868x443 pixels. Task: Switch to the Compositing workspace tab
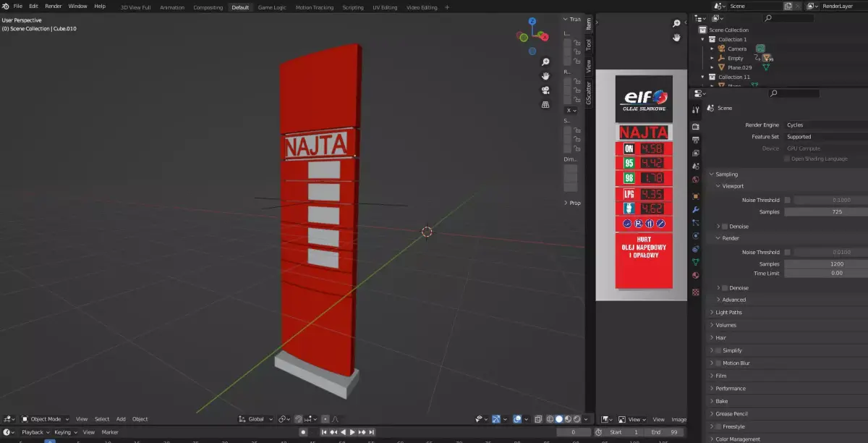click(208, 7)
